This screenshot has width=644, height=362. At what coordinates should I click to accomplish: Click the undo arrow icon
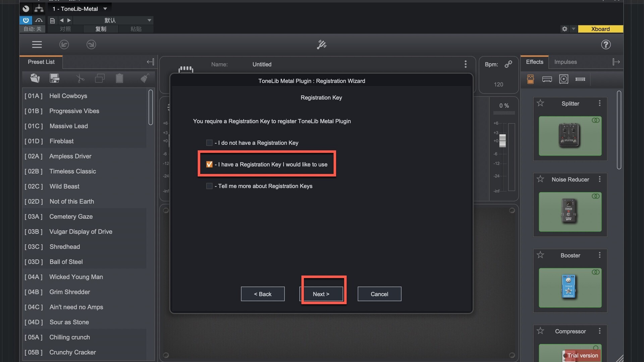tap(64, 45)
